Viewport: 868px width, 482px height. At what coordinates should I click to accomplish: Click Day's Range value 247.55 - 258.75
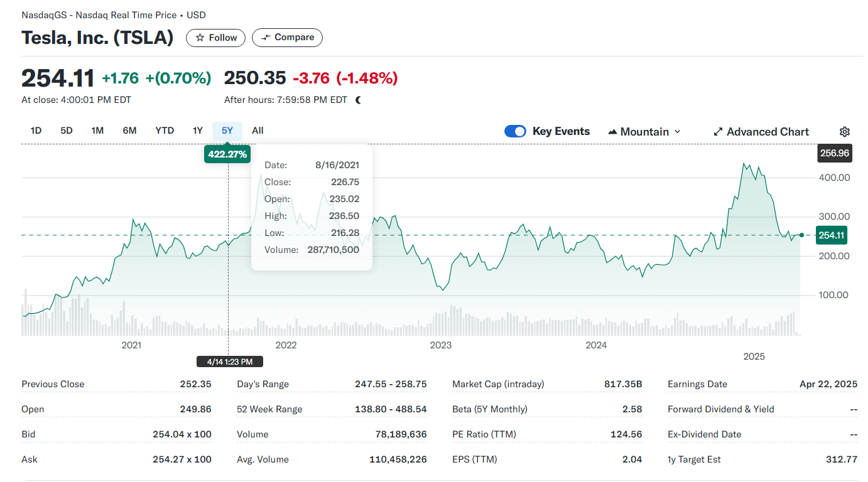coord(390,384)
